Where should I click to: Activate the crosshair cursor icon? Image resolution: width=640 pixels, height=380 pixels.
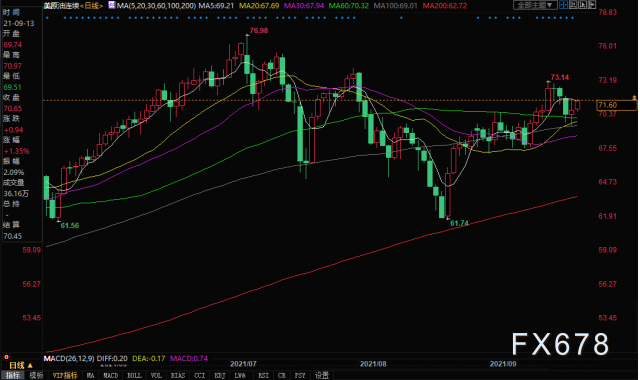pos(564,5)
